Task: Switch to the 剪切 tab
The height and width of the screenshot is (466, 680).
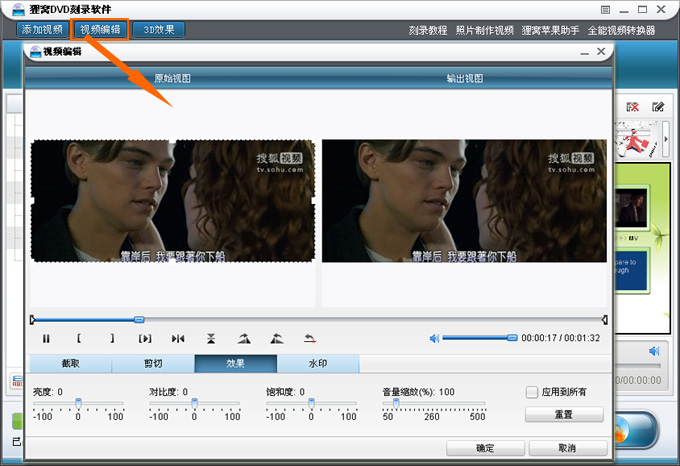Action: pyautogui.click(x=153, y=364)
